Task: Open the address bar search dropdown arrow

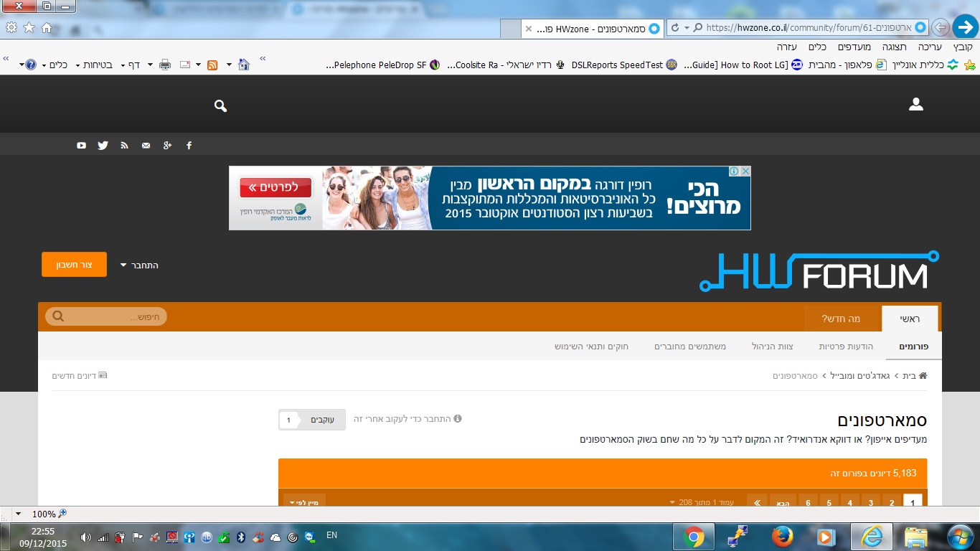Action: [x=687, y=28]
